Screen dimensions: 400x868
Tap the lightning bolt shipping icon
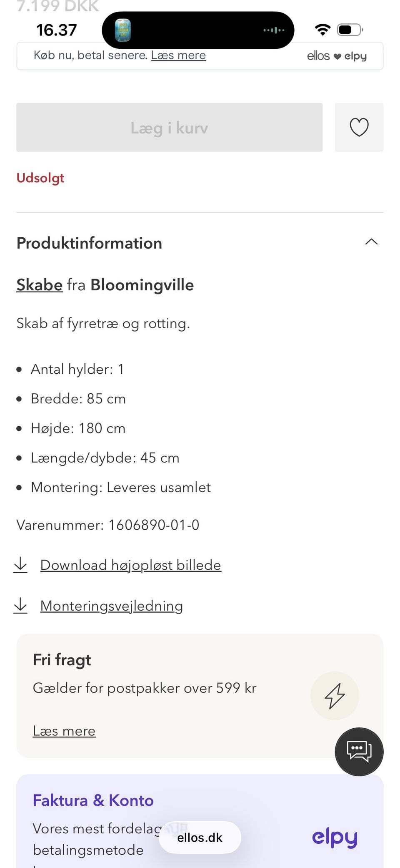pyautogui.click(x=335, y=695)
